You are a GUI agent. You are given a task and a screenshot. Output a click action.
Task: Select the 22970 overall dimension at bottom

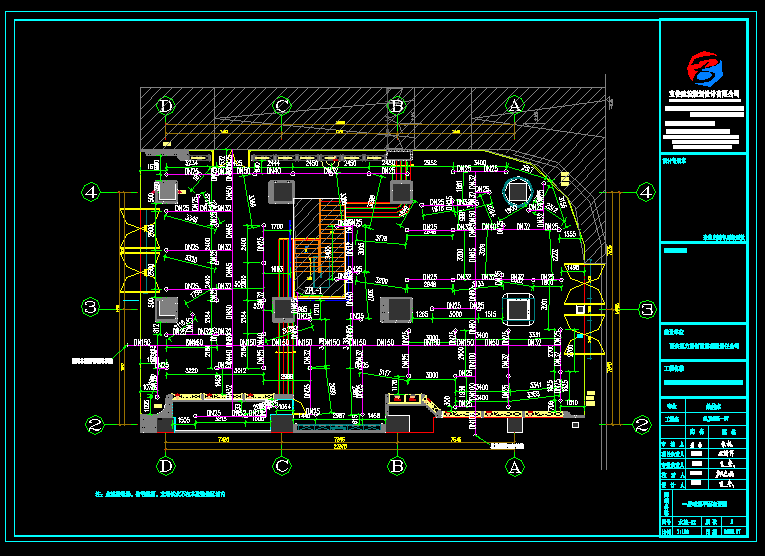339,447
